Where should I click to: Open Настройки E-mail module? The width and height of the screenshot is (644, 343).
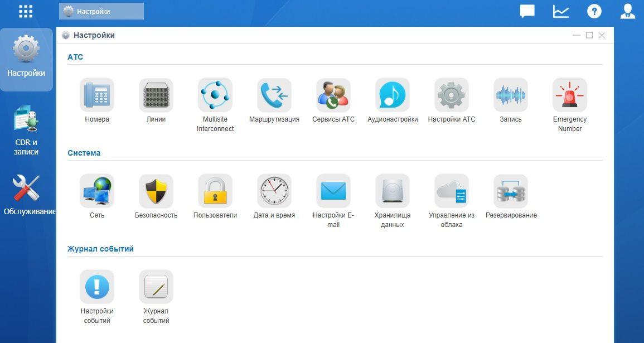coord(333,191)
